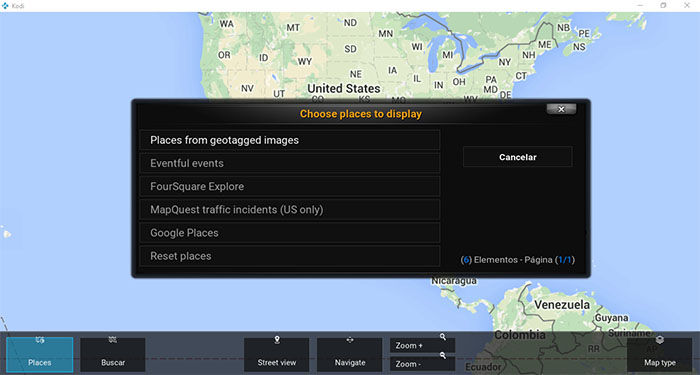Click Venezuela on the map

tap(562, 305)
